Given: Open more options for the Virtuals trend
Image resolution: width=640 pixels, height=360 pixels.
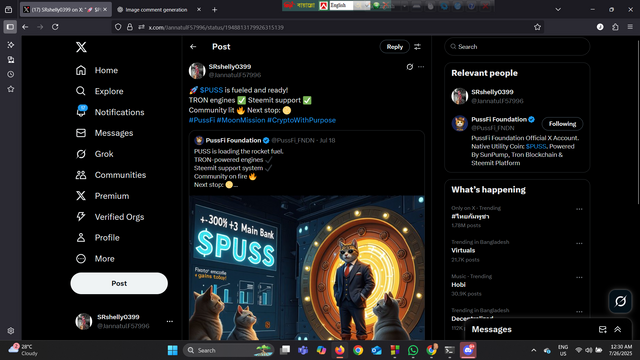Looking at the screenshot, I should pos(579,243).
